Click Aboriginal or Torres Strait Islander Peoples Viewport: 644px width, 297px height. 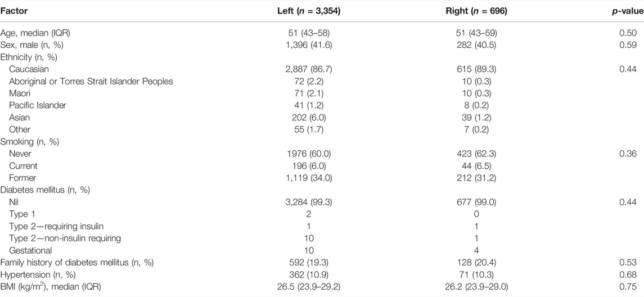coord(91,82)
